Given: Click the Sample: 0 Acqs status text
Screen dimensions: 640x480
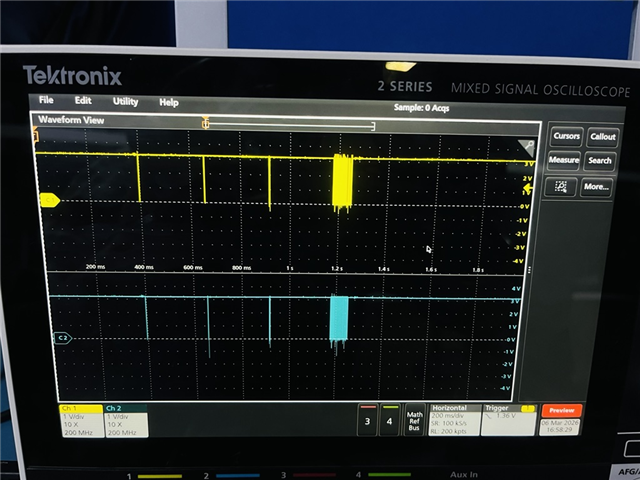Looking at the screenshot, I should pyautogui.click(x=421, y=108).
